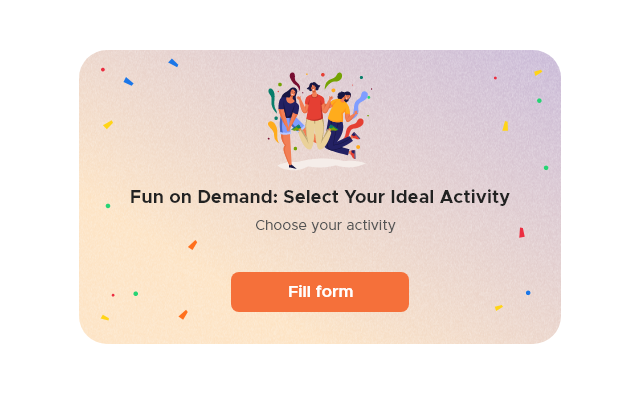Screen dimensions: 640x397
Task: Click the red dot in the card's upper-left corner
Action: tap(103, 70)
